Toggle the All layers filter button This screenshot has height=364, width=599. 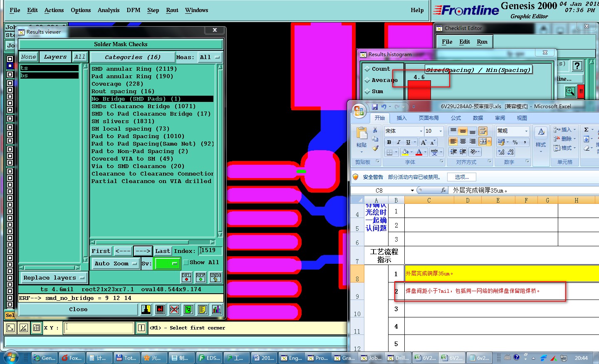tap(80, 57)
